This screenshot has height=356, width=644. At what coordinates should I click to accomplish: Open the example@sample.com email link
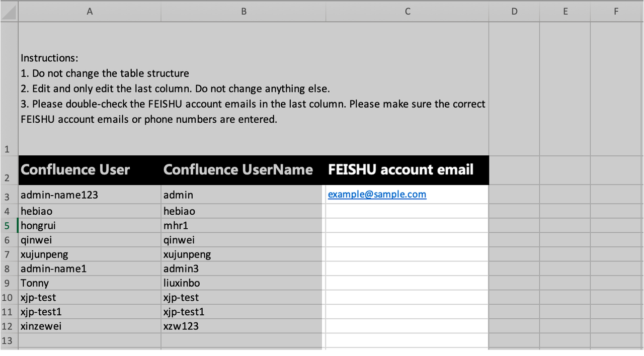377,195
